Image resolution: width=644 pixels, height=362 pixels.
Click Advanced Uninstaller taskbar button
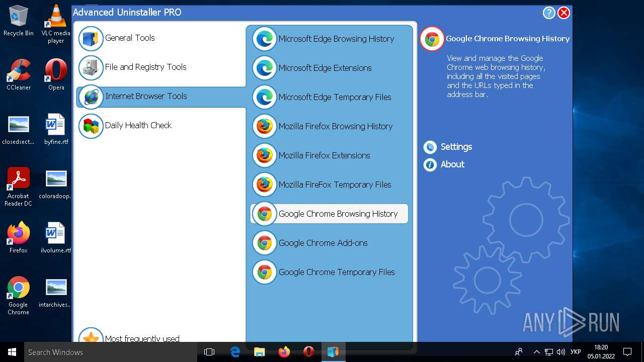point(333,352)
